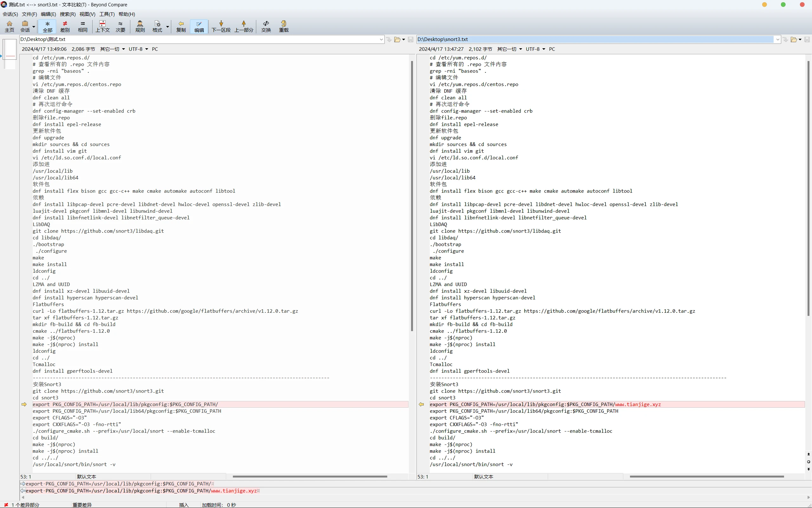This screenshot has width=812, height=508.
Task: Click the 交换 (swap sides) button
Action: pos(266,26)
